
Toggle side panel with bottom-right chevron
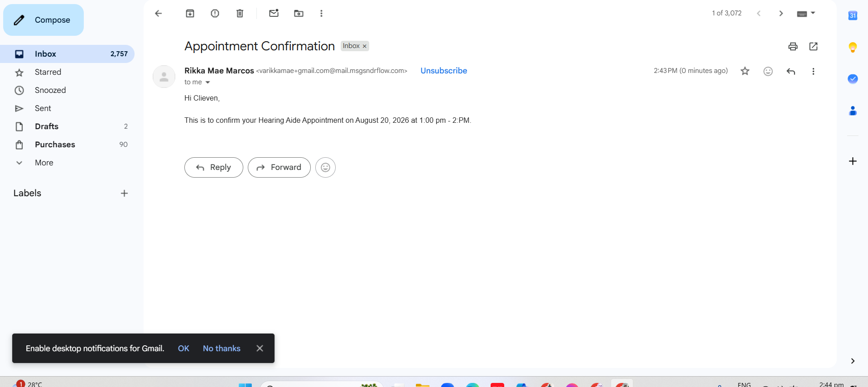(853, 361)
